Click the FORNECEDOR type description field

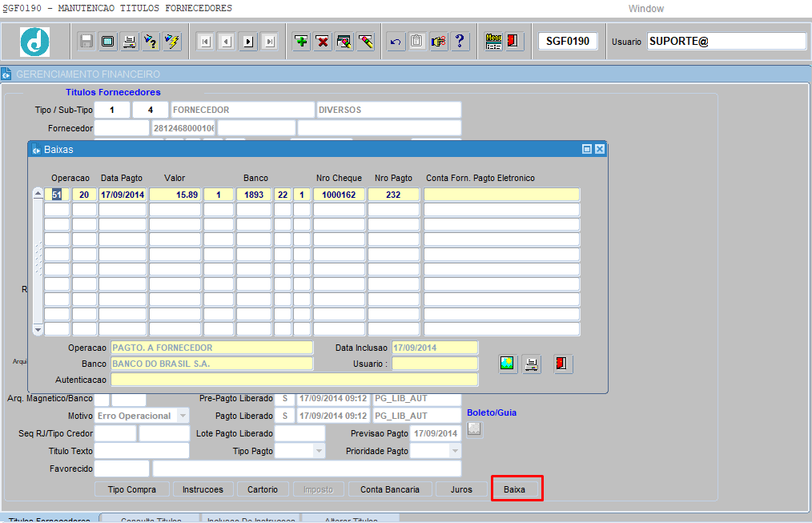pos(243,110)
